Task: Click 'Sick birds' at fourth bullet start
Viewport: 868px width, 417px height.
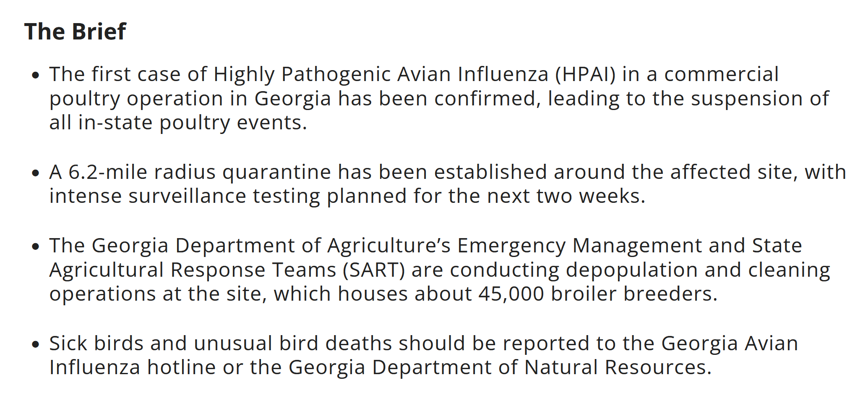Action: [96, 344]
